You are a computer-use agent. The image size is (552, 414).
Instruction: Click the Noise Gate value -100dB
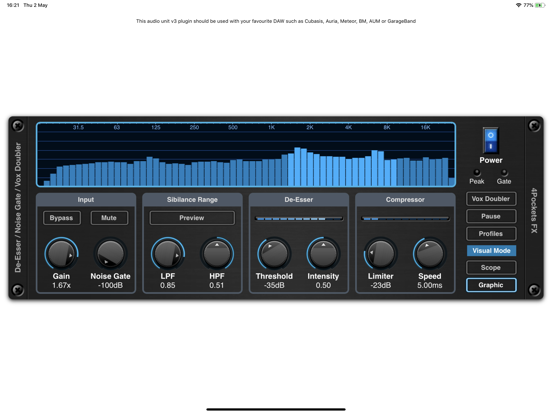110,286
